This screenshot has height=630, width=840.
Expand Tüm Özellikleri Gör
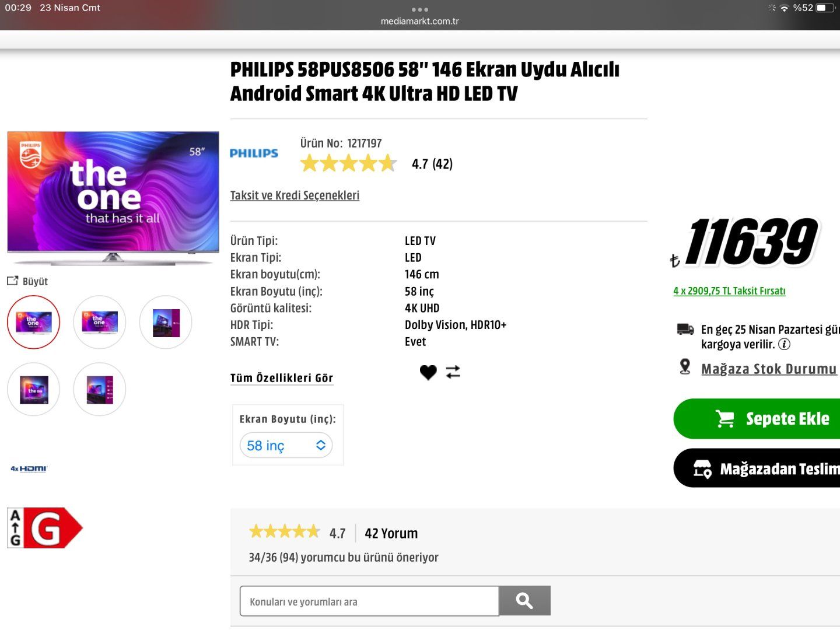point(282,378)
